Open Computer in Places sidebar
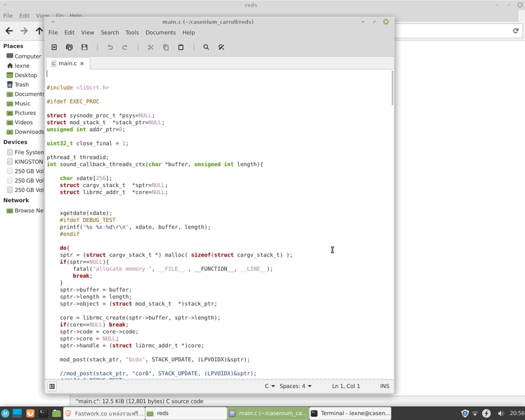 24,56
